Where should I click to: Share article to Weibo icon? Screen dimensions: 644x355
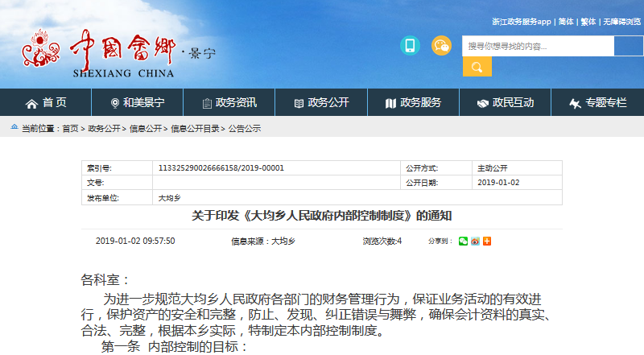point(475,241)
